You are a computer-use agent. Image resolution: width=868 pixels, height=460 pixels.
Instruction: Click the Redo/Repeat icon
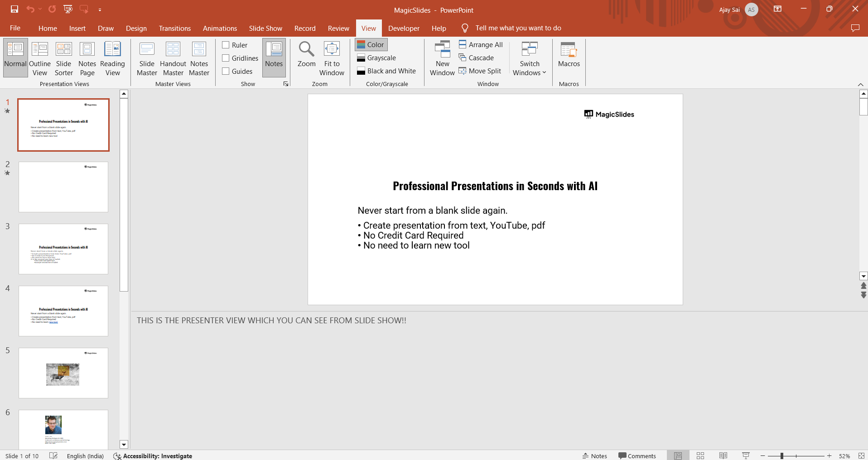pos(52,9)
